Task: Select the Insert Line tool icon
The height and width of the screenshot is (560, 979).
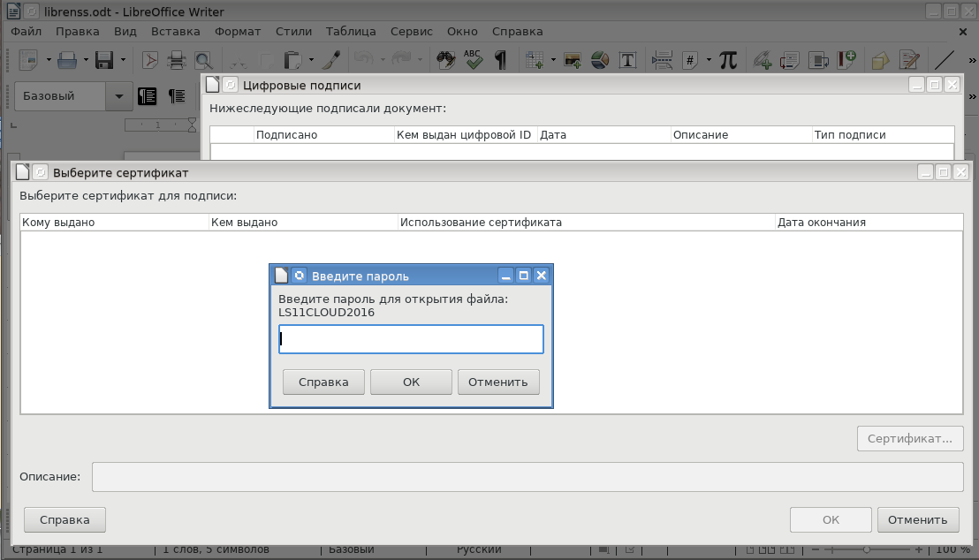Action: (944, 60)
